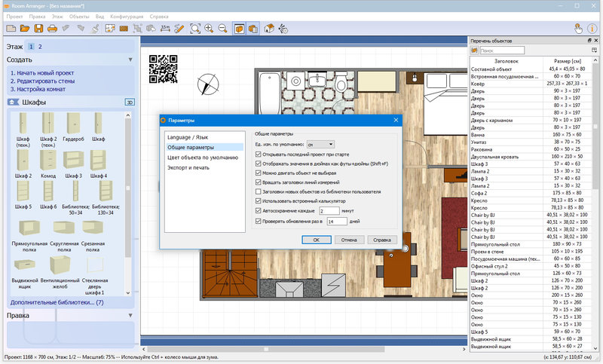
Task: Toggle the double boxes view toolbar icon
Action: click(253, 29)
